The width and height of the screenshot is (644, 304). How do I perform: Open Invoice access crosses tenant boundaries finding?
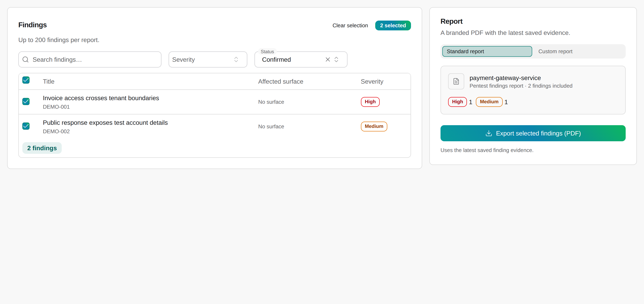(101, 98)
